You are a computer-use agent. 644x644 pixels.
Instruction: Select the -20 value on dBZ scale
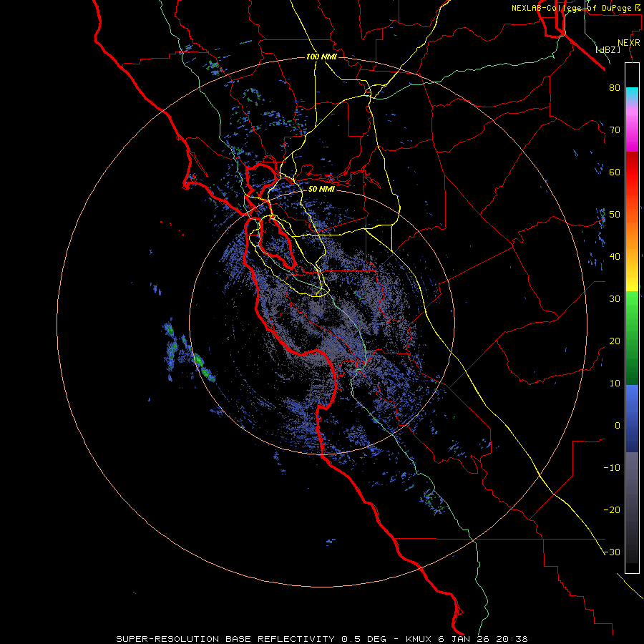tap(612, 510)
